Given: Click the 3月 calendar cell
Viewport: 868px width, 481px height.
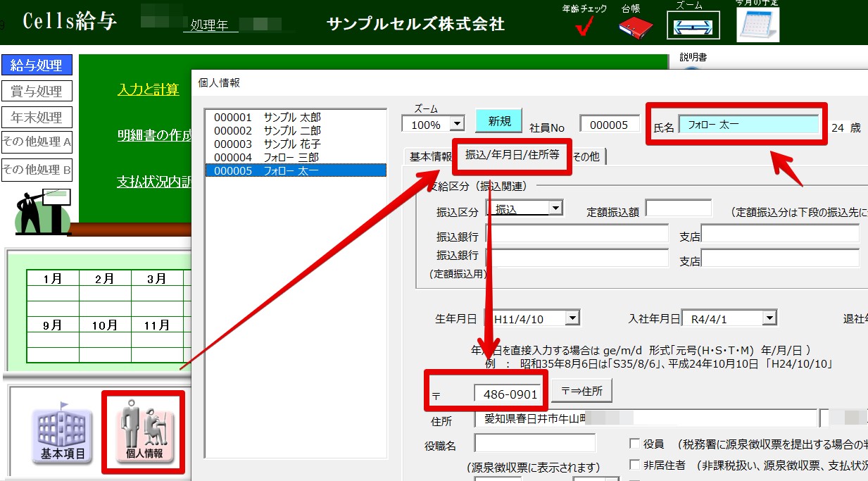Looking at the screenshot, I should pyautogui.click(x=157, y=279).
